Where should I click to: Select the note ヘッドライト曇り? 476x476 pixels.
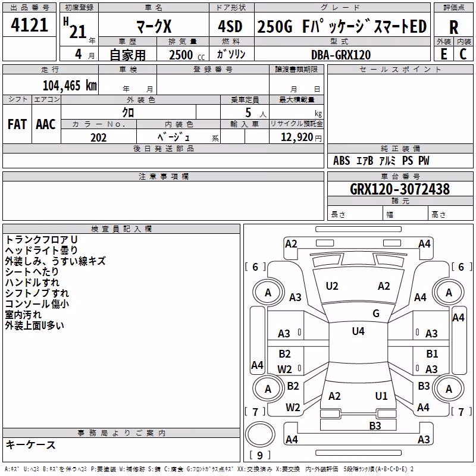(x=42, y=250)
